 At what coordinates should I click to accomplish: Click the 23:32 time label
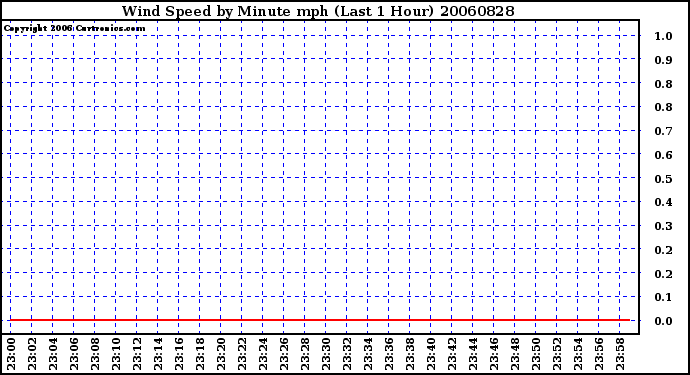[x=347, y=354]
